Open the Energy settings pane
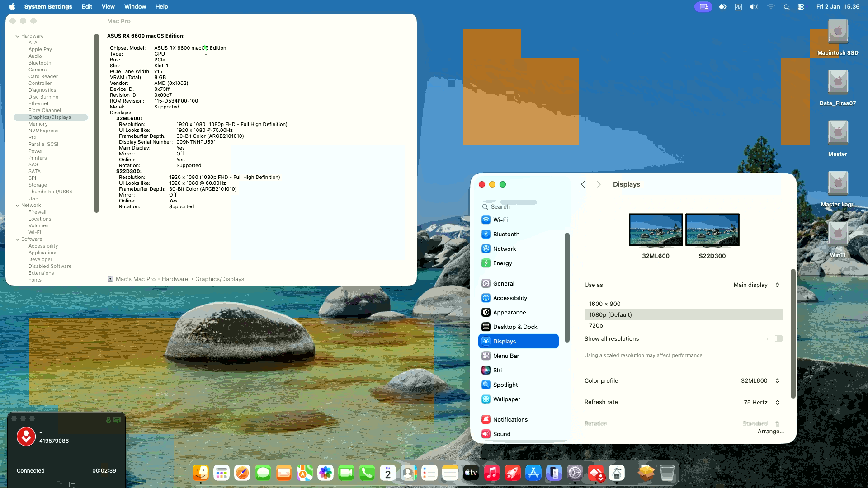 tap(518, 263)
